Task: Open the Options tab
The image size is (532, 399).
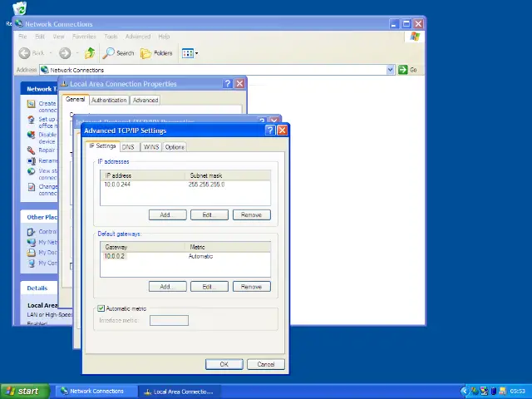Action: pos(175,147)
